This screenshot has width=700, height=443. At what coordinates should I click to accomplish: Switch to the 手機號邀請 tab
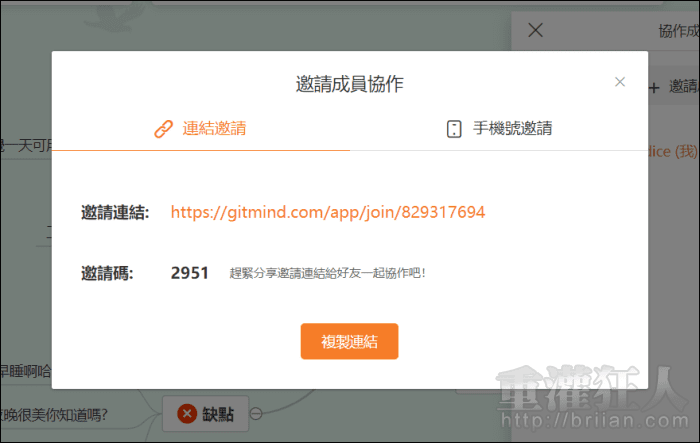(x=499, y=128)
